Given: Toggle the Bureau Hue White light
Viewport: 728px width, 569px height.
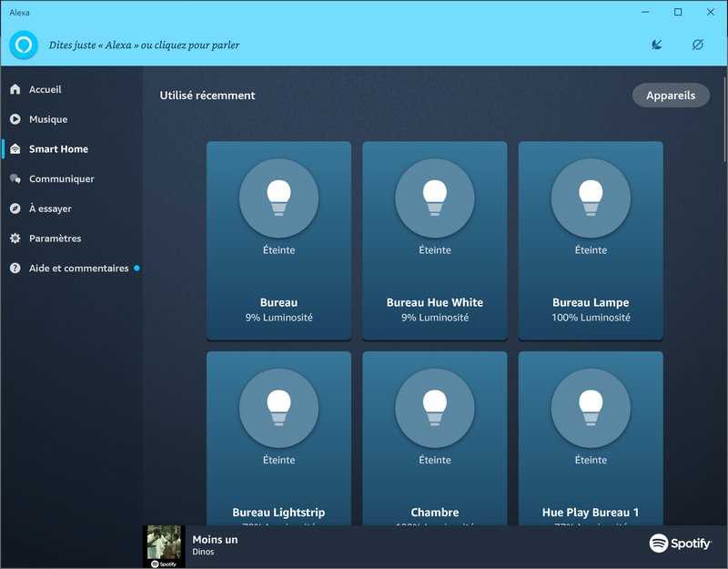Looking at the screenshot, I should click(x=434, y=198).
